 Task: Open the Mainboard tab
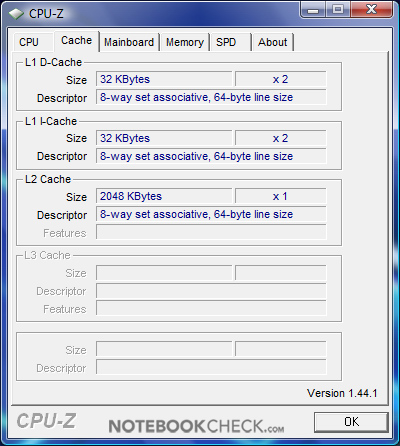tap(129, 42)
